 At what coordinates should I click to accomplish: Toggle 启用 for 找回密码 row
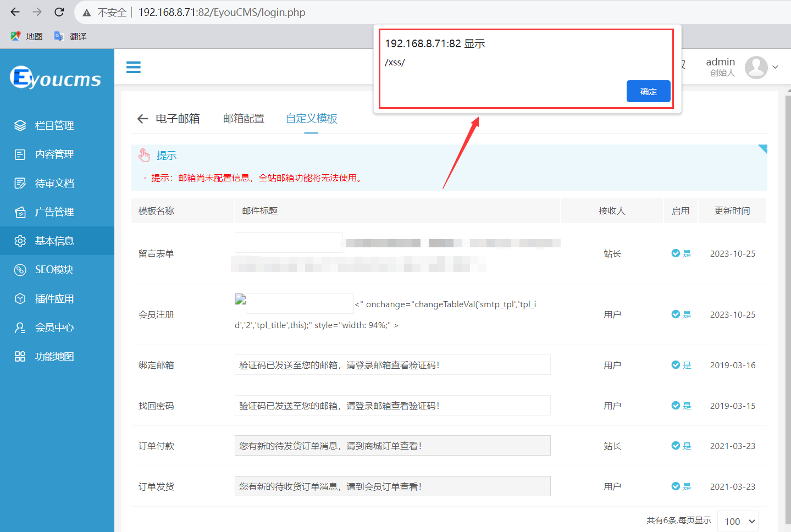681,406
